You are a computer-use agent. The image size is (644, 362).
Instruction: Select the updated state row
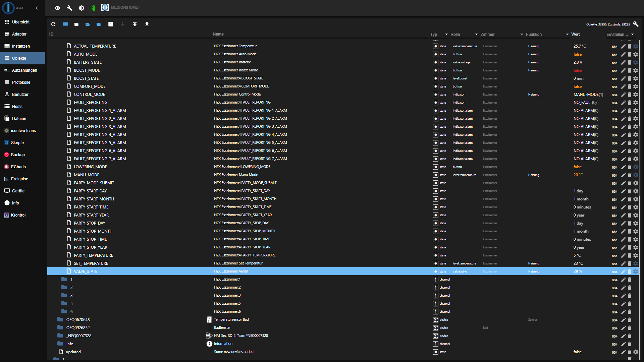point(343,352)
